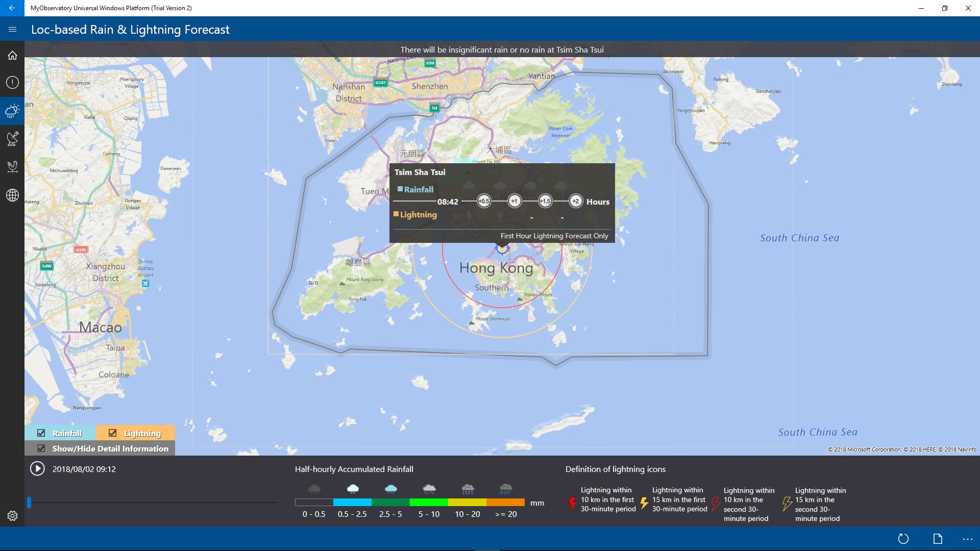Open the radar satellite dish icon
The width and height of the screenshot is (980, 551).
coord(12,138)
